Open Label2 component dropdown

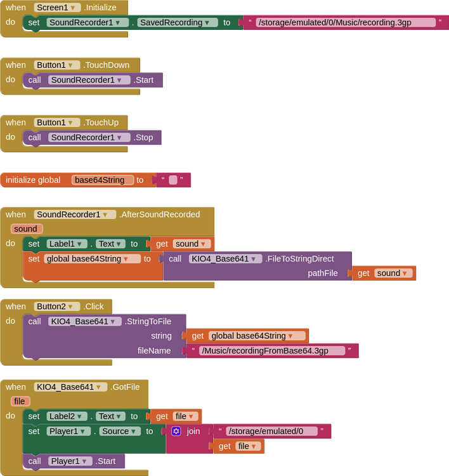coord(67,416)
